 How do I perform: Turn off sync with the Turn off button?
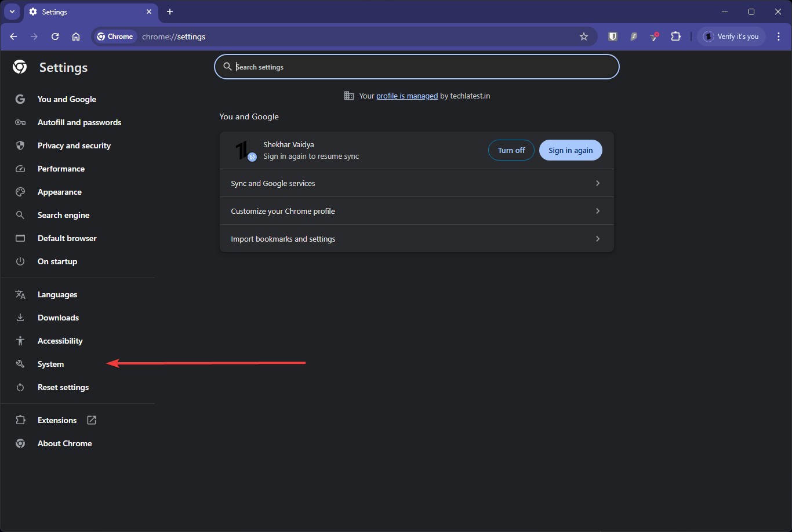point(511,150)
